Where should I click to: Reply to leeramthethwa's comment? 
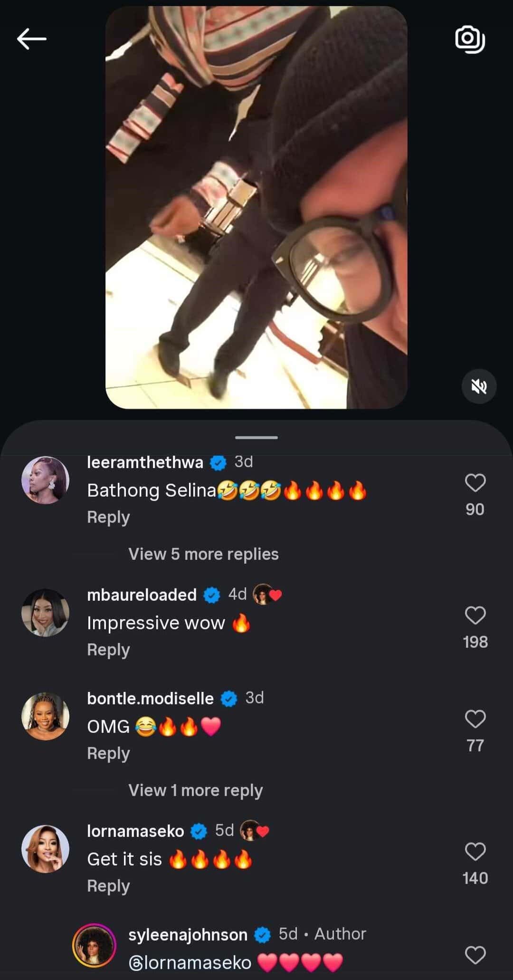click(x=108, y=517)
